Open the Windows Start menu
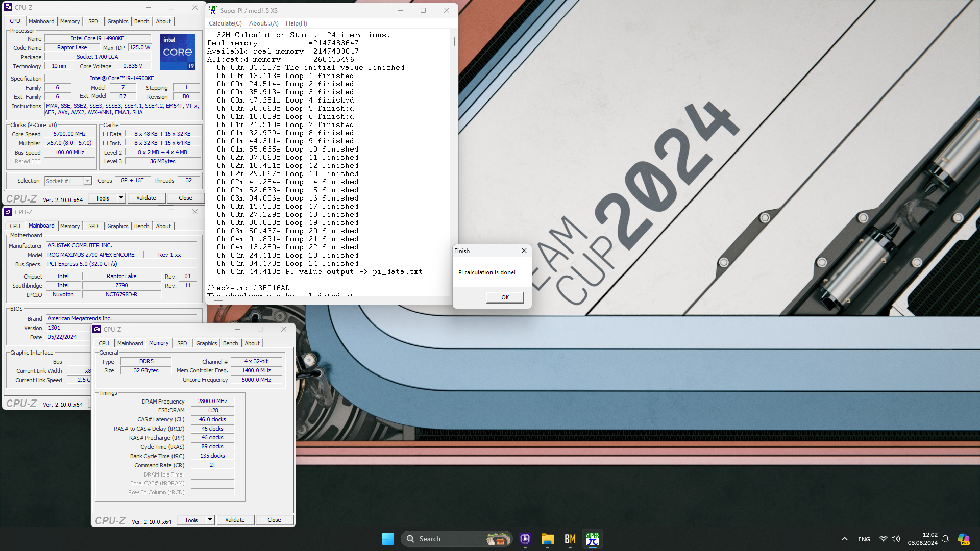This screenshot has height=551, width=980. [x=388, y=539]
